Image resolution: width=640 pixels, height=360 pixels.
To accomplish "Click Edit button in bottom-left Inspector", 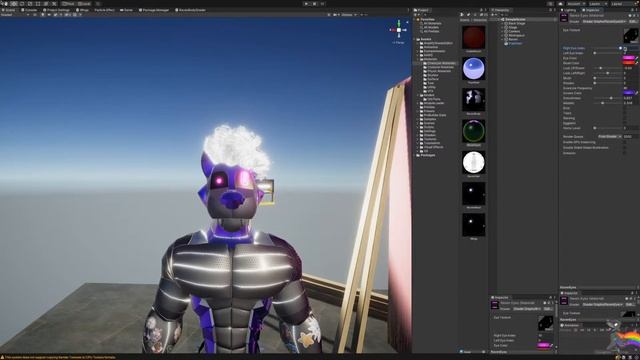I will pyautogui.click(x=547, y=309).
